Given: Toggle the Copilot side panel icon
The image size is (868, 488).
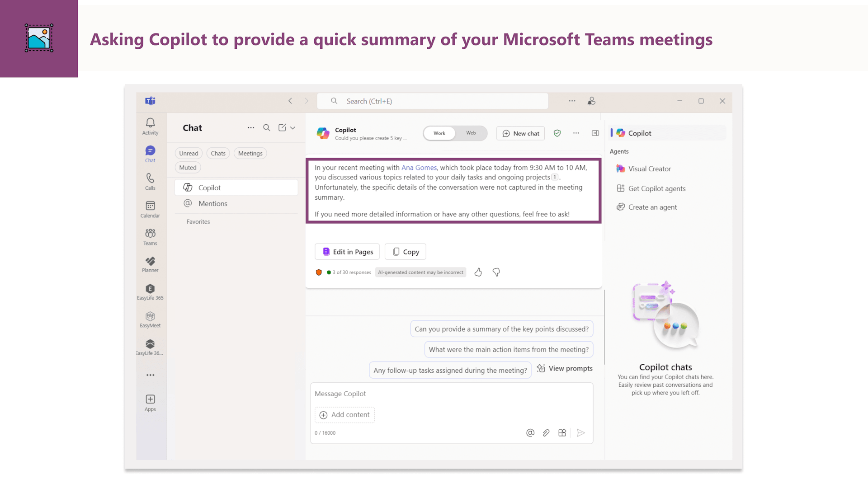Looking at the screenshot, I should point(595,133).
